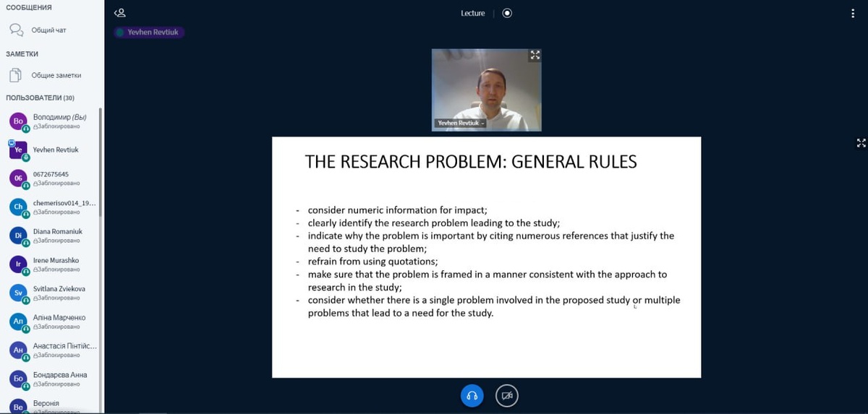The height and width of the screenshot is (414, 868).
Task: Select Svitlana Zviekova in user list
Action: 51,293
